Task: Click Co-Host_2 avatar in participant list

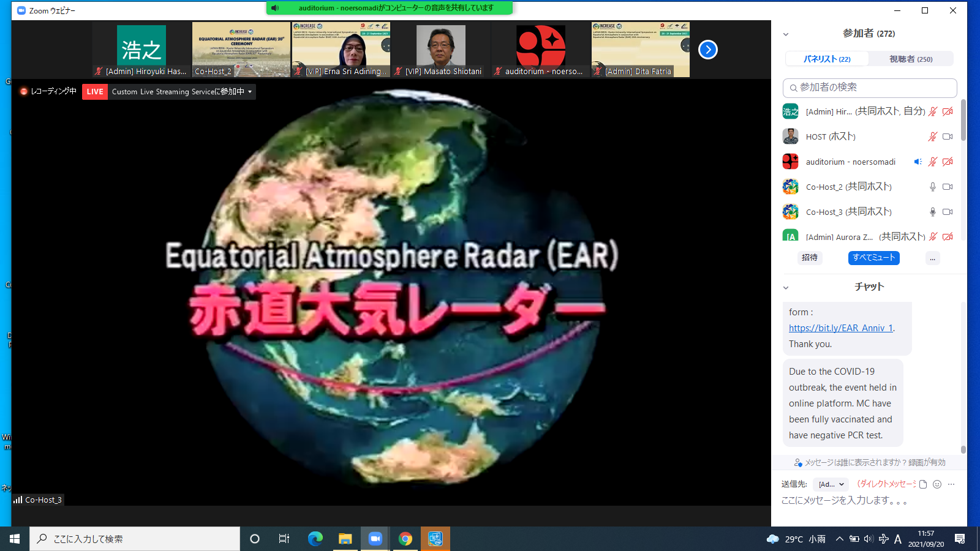Action: (x=790, y=187)
